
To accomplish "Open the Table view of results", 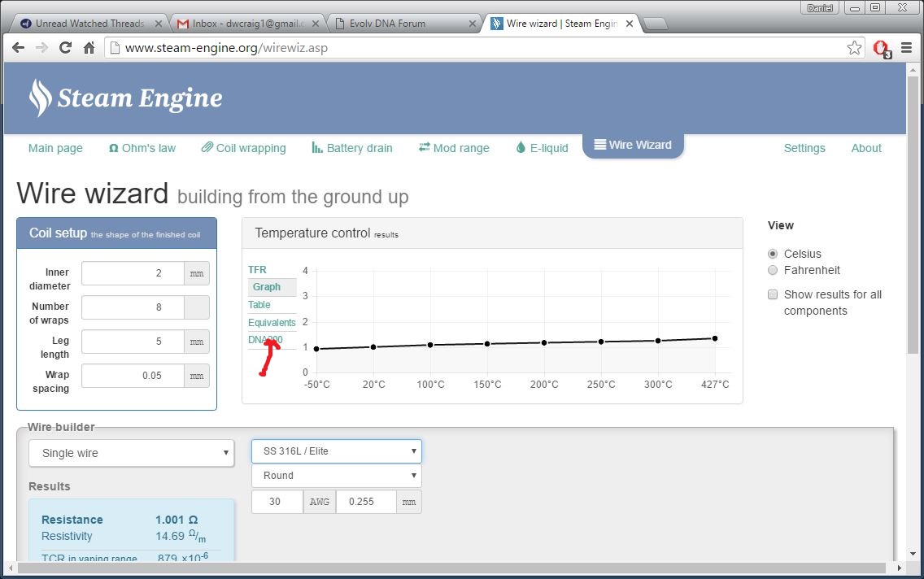I will pyautogui.click(x=259, y=305).
